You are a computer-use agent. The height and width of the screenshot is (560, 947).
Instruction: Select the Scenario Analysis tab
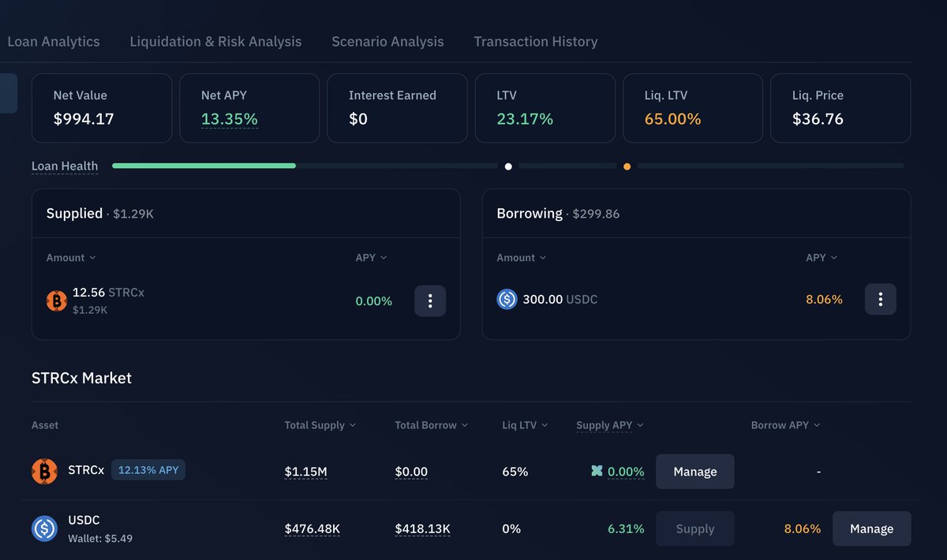(x=387, y=42)
